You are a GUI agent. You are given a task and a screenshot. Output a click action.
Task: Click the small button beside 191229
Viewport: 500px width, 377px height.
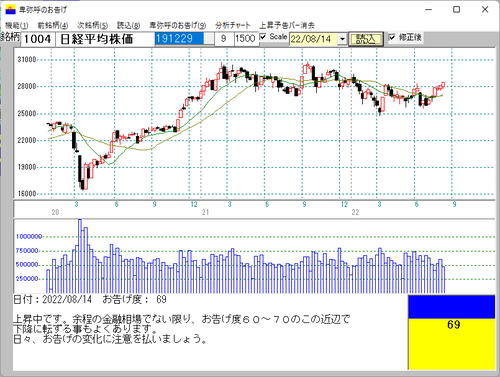click(209, 39)
